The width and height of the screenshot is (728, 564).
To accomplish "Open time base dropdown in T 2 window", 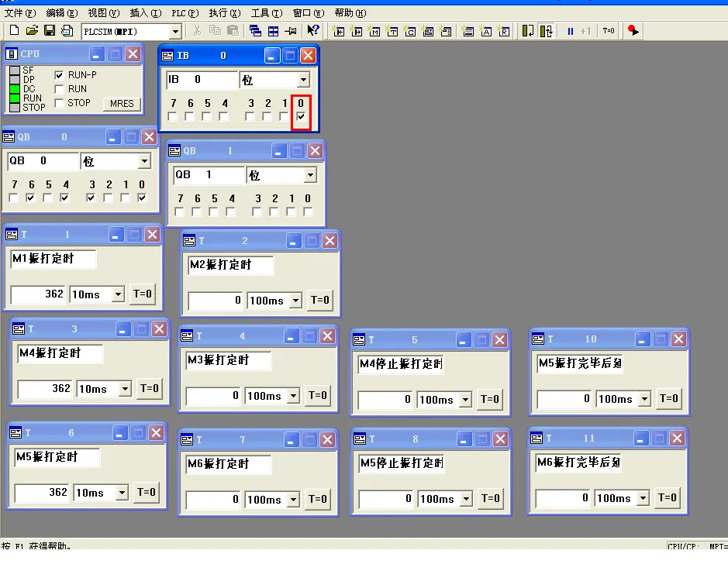I will 295,301.
